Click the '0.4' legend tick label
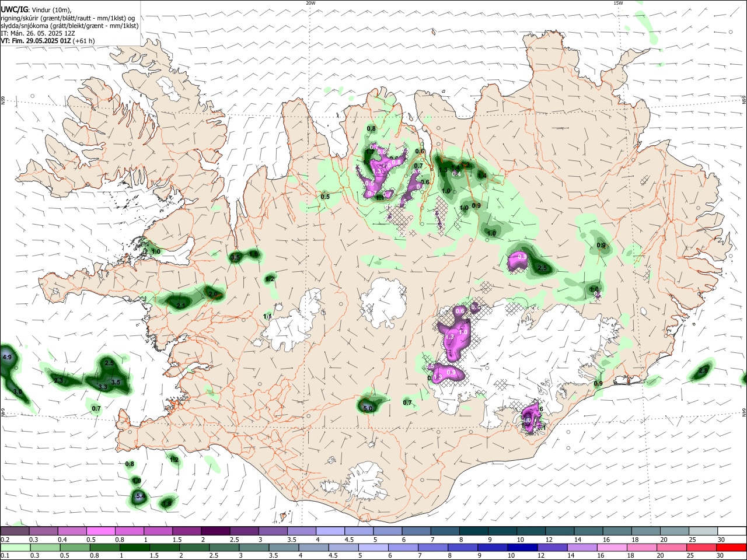The height and width of the screenshot is (560, 747). point(62,540)
